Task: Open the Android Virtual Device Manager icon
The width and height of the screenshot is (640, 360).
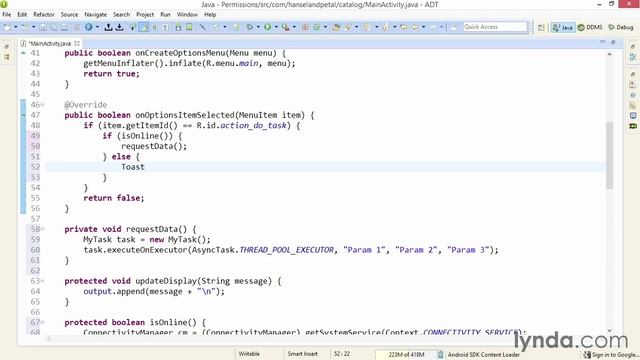Action: tap(189, 27)
